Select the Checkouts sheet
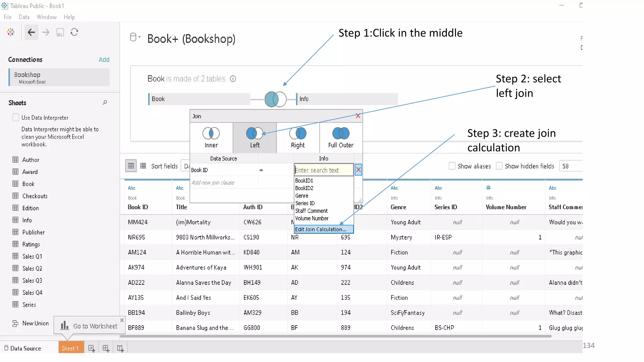 [x=35, y=196]
